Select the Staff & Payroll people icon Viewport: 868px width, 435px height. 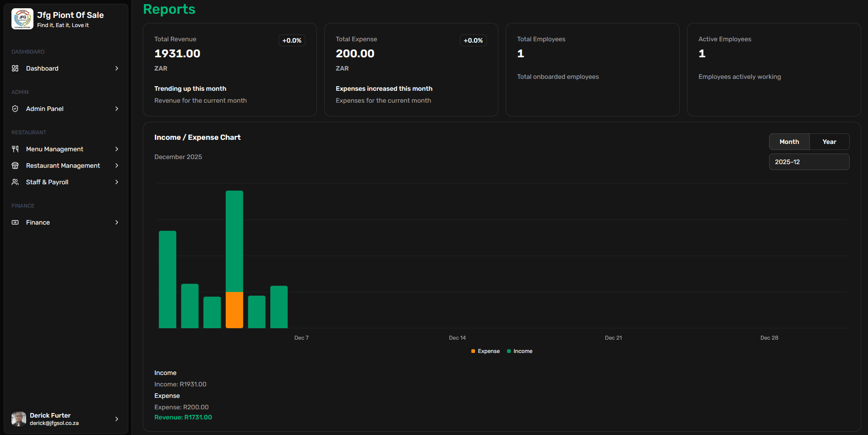tap(15, 182)
